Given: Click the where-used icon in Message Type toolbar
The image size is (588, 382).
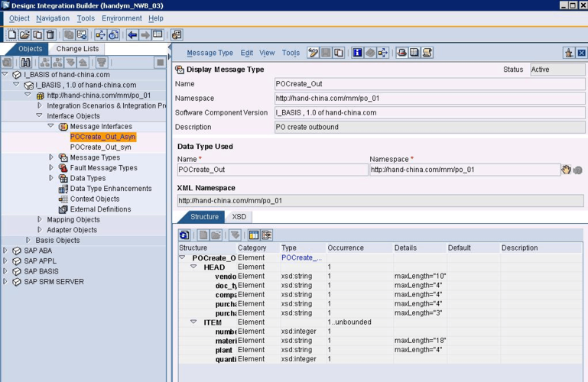Looking at the screenshot, I should [x=383, y=53].
